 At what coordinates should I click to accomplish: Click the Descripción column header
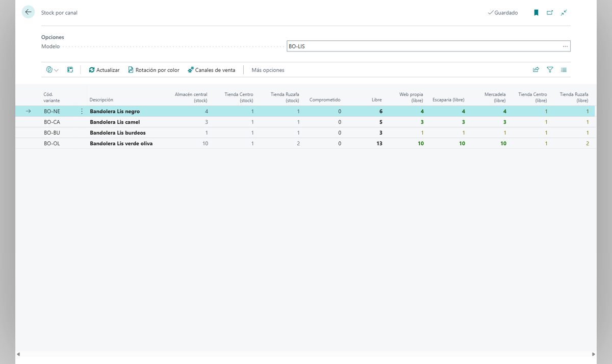[x=101, y=100]
